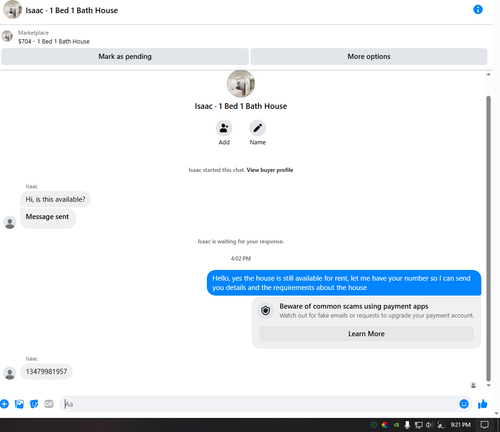The image size is (500, 432).
Task: Open the View buyer profile link
Action: coord(270,170)
